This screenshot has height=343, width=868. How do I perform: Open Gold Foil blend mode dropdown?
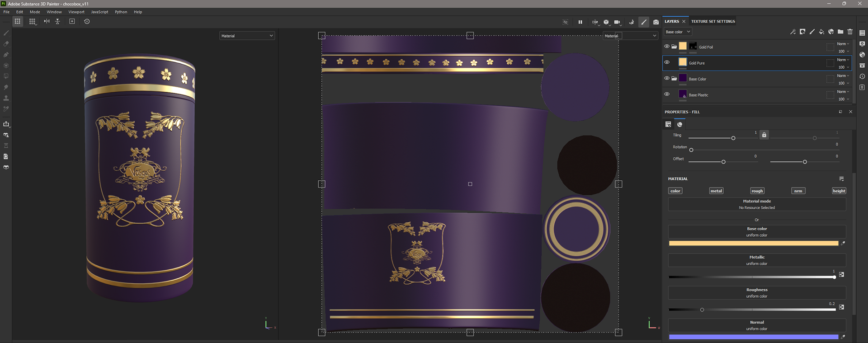(x=843, y=44)
